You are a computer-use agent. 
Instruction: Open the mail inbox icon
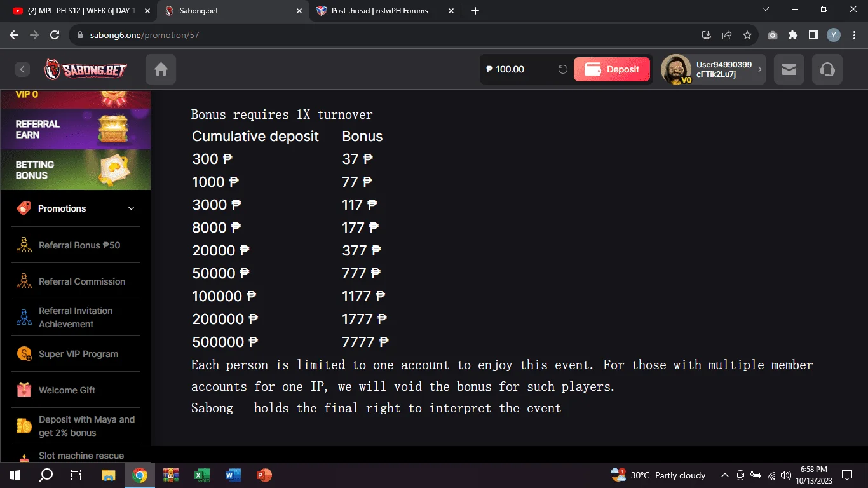[x=789, y=69]
